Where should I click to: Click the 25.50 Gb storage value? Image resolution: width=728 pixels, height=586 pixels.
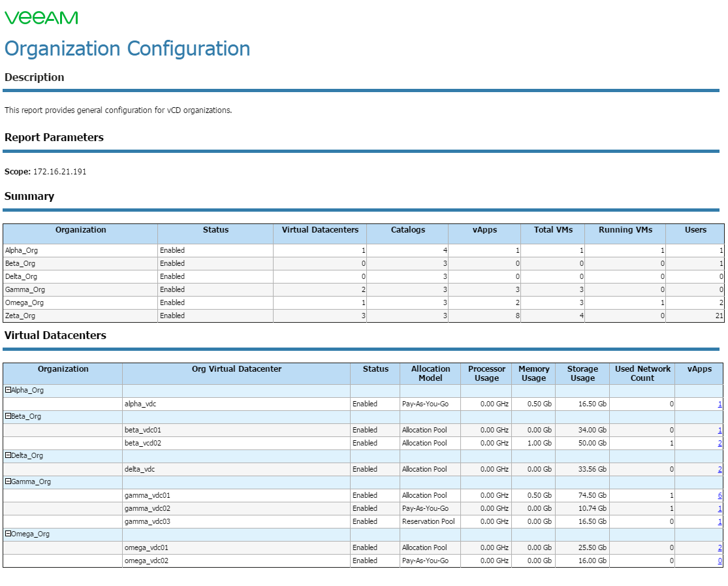(x=592, y=547)
